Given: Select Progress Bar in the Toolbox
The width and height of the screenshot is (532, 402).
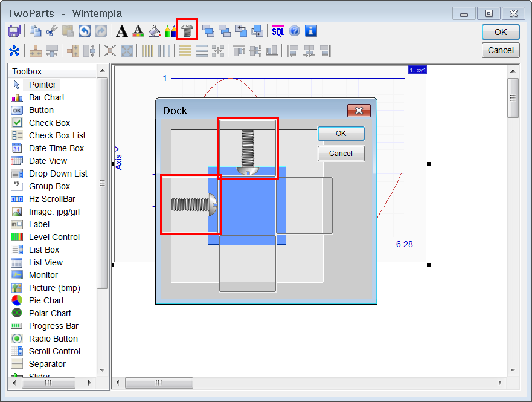Looking at the screenshot, I should pos(53,326).
